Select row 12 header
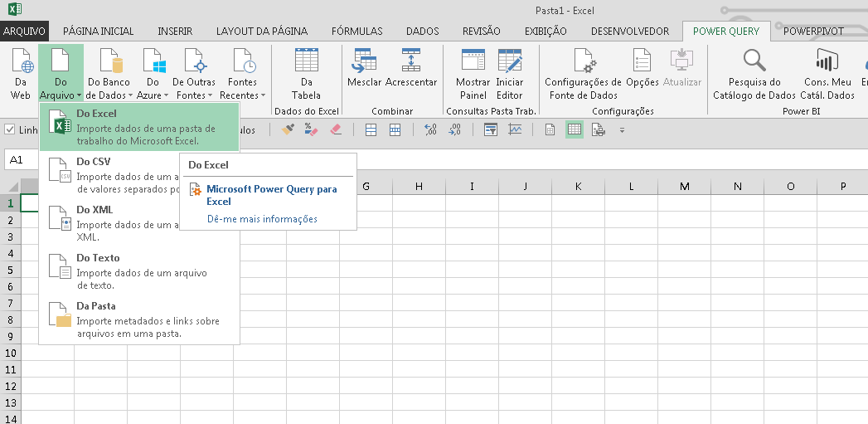 [x=10, y=386]
